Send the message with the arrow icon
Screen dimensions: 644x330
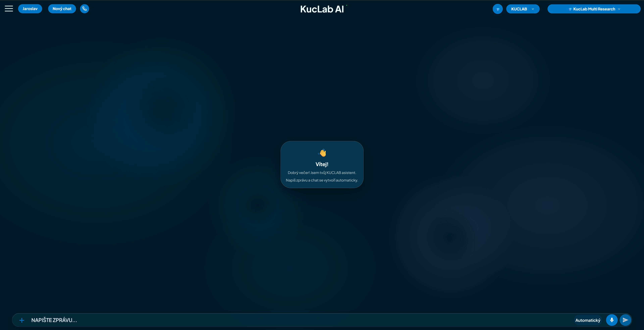(x=625, y=320)
